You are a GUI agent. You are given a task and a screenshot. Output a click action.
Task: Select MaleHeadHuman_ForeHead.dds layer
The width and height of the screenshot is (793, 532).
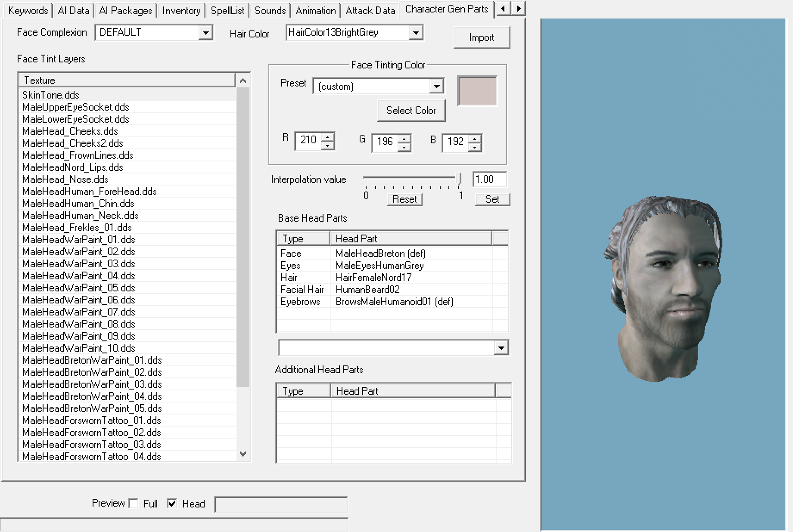128,192
